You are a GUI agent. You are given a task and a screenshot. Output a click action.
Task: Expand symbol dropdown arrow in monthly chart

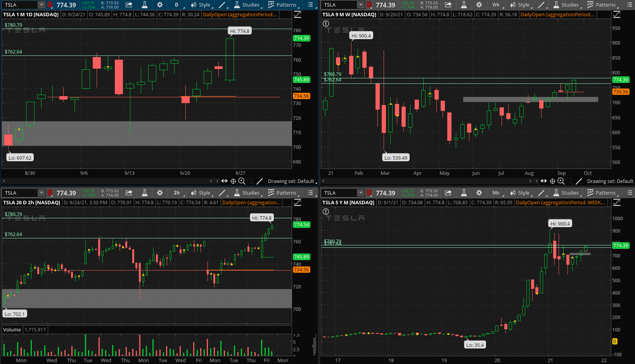click(362, 193)
